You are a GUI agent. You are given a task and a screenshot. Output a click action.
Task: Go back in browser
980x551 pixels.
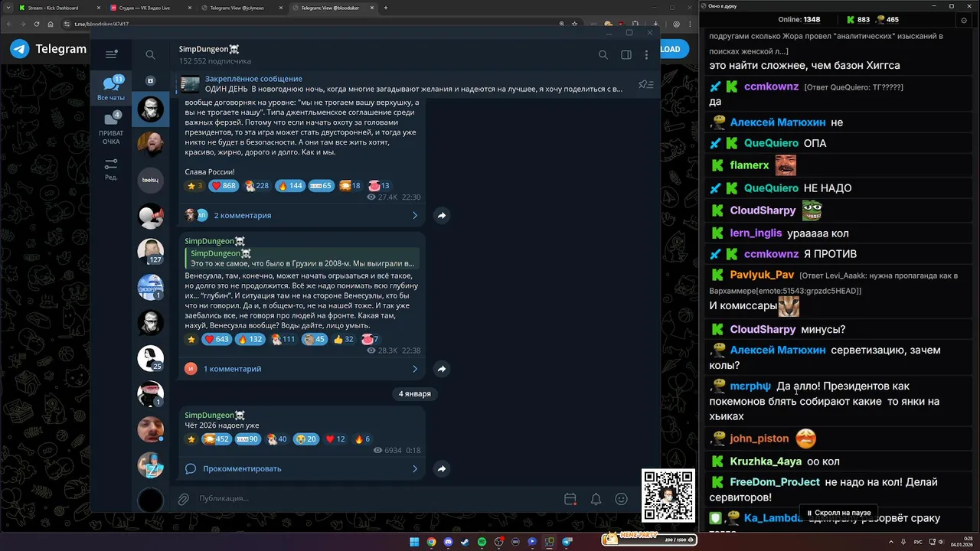click(8, 24)
